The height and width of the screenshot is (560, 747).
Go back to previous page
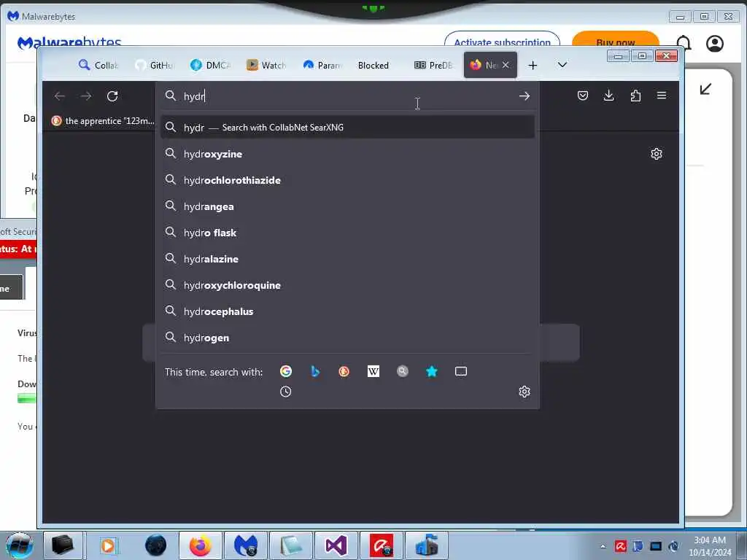point(60,96)
